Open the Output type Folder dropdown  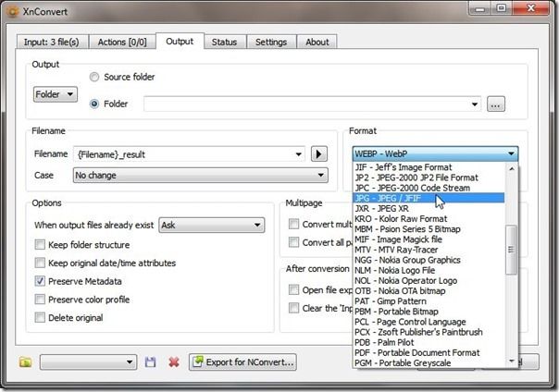pyautogui.click(x=56, y=94)
